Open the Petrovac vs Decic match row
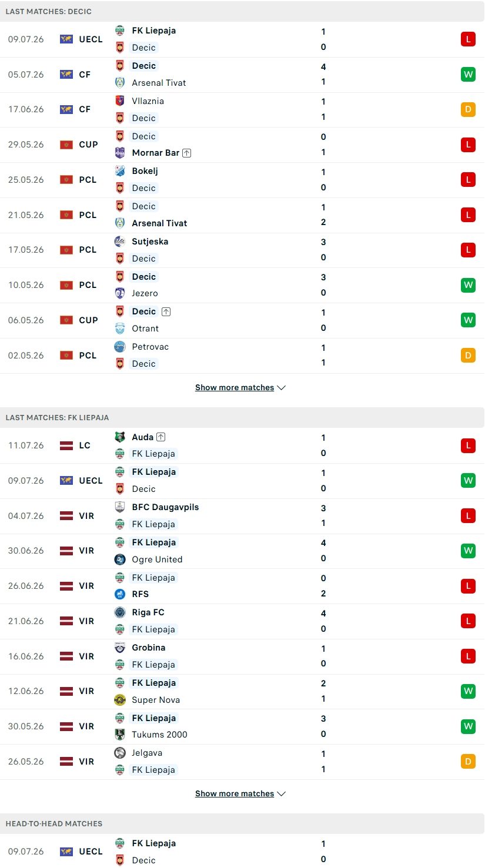 (242, 356)
